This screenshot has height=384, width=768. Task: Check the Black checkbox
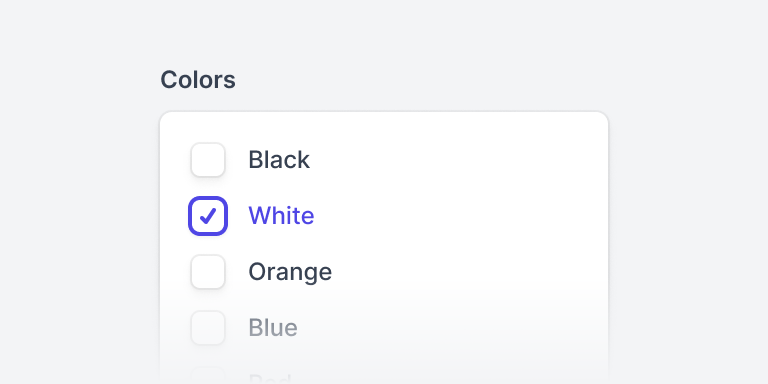208,160
